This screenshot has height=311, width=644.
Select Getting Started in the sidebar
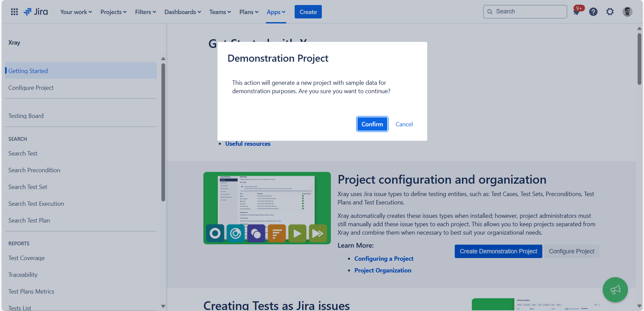coord(81,71)
